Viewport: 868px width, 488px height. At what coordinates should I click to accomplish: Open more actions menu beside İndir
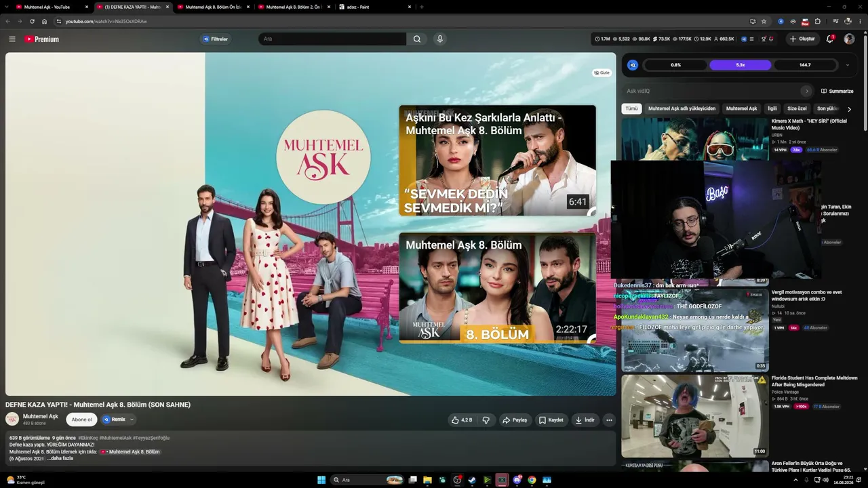(609, 420)
